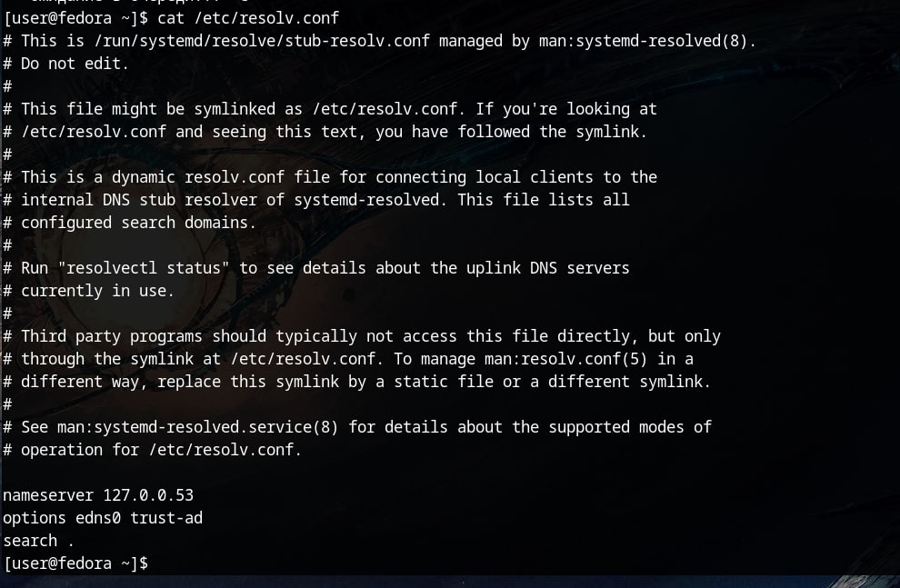
Task: Click the "Third party programs" comment text
Action: point(111,336)
